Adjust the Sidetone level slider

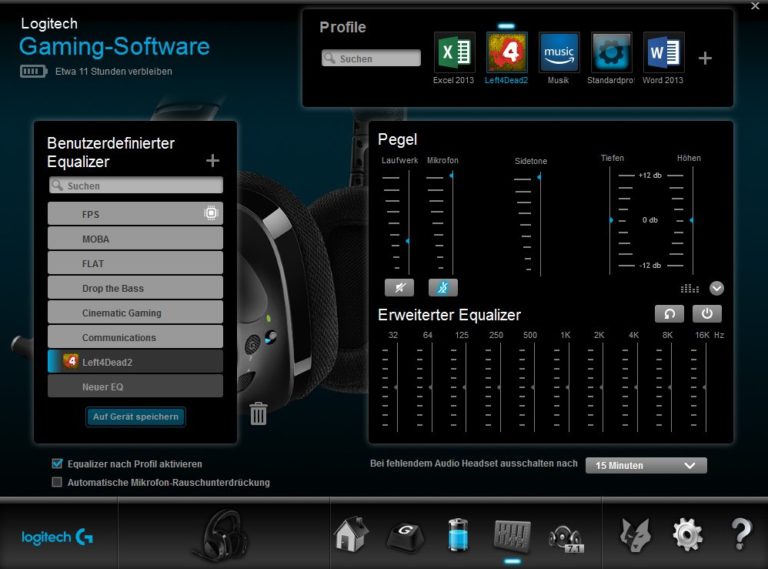click(539, 176)
